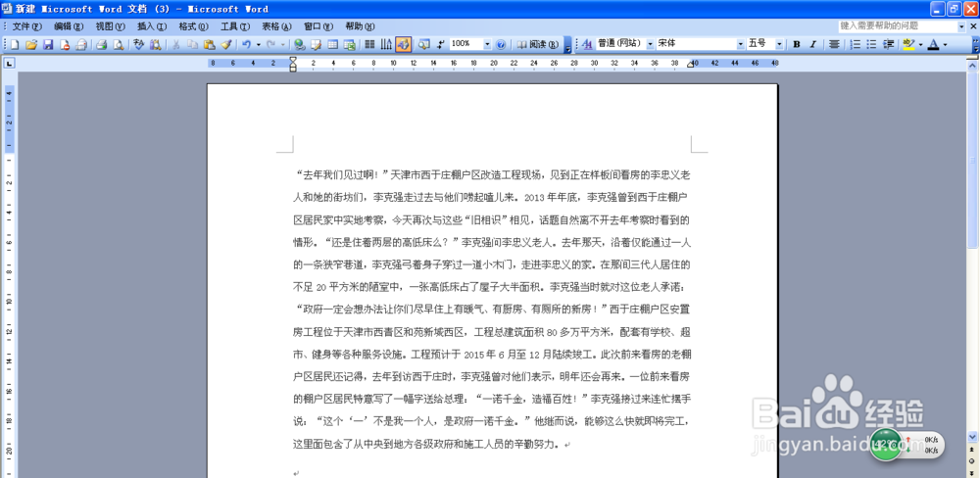Open Styles and Formatting pane icon
This screenshot has width=980, height=478.
click(x=588, y=44)
